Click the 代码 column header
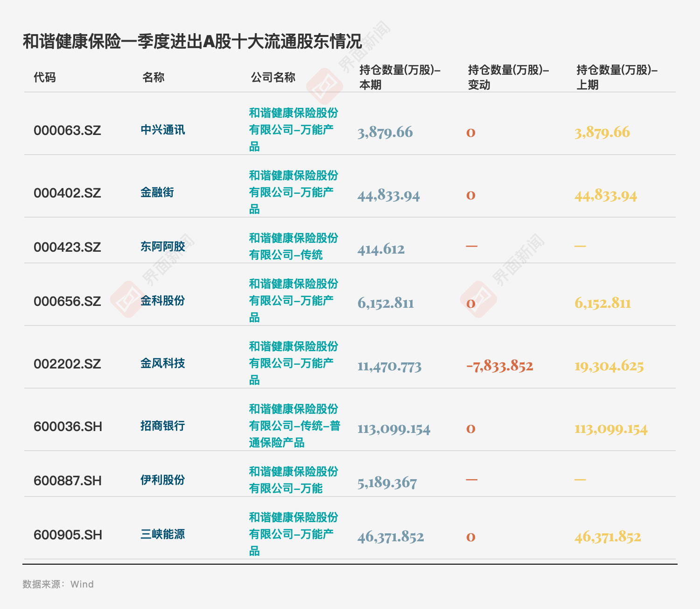 [45, 77]
